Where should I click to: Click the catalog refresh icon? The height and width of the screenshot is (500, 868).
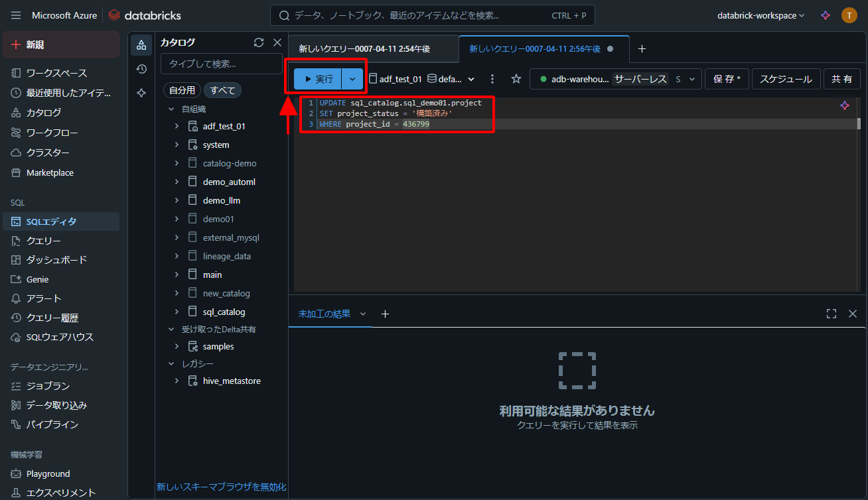259,42
